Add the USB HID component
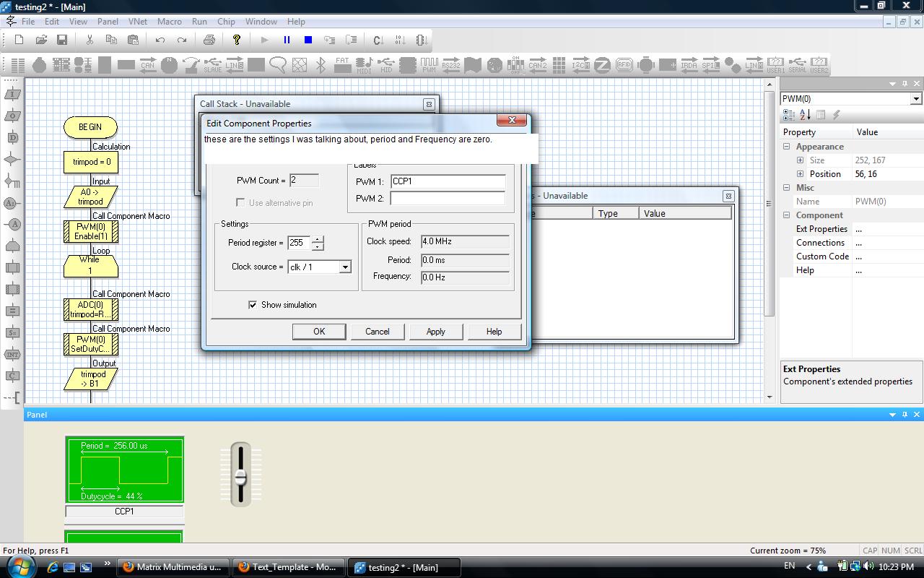 coord(386,65)
